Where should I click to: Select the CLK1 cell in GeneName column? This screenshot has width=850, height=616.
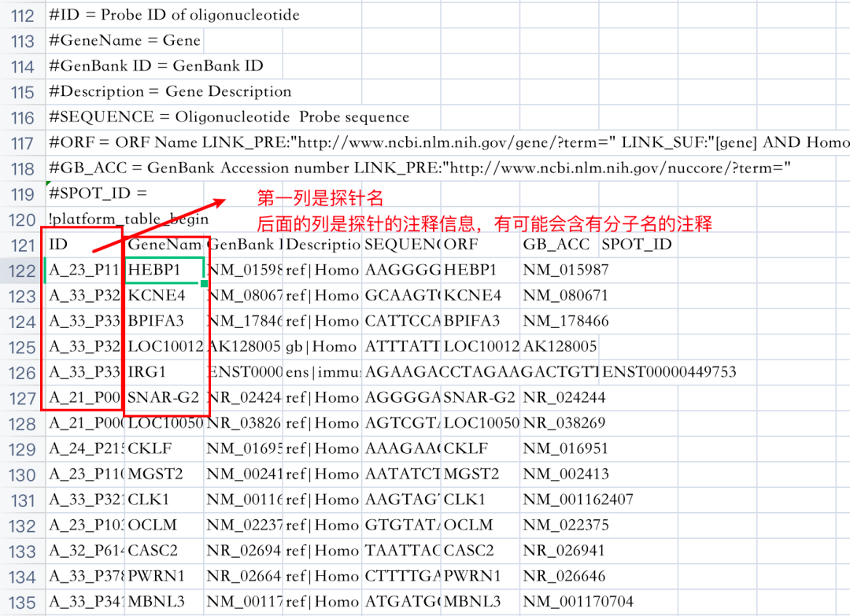(164, 500)
